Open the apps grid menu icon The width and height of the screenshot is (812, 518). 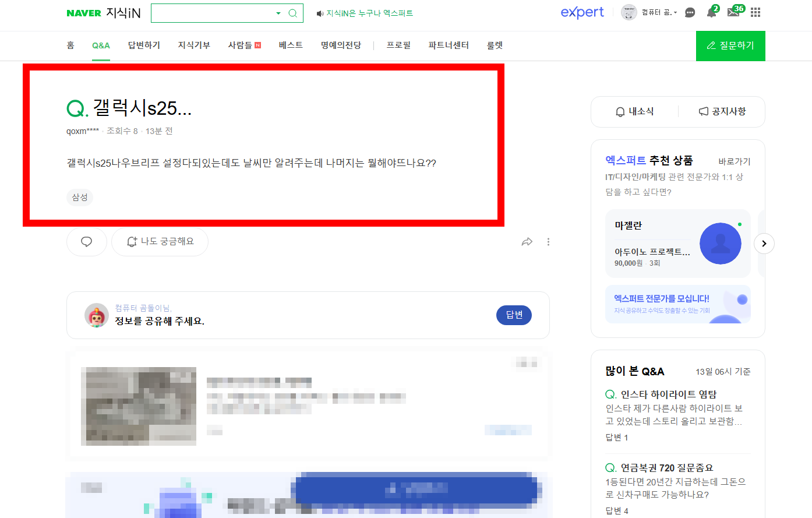(755, 12)
